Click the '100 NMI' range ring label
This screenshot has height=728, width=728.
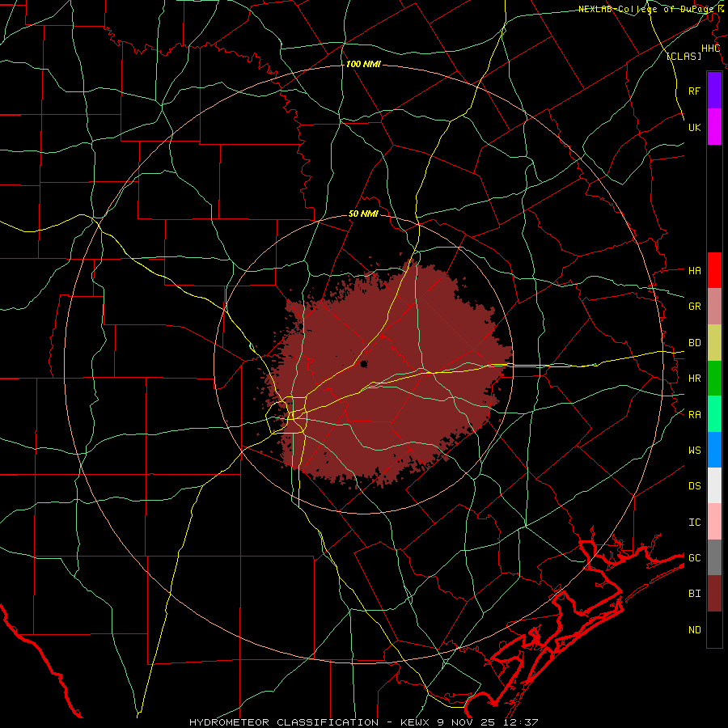[363, 64]
